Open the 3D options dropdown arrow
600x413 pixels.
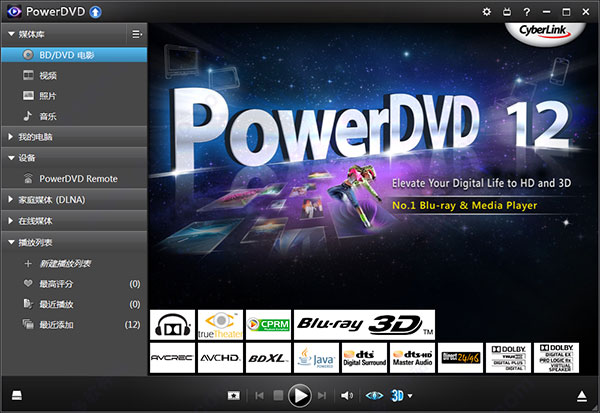[410, 397]
